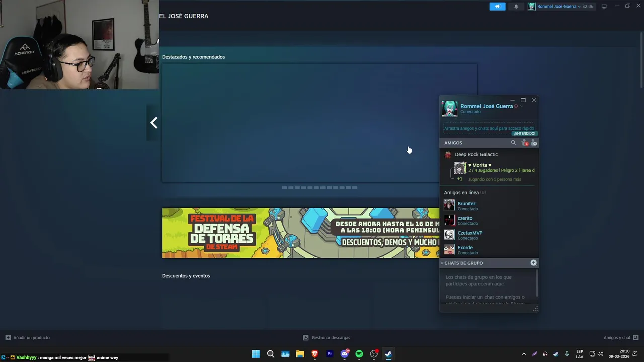Click the feather tray icon
644x362 pixels.
[x=535, y=354]
